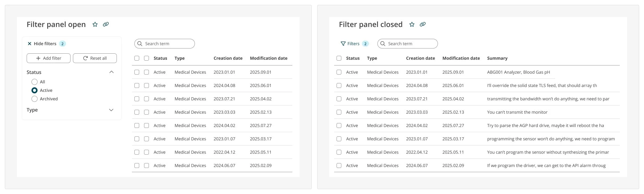The width and height of the screenshot is (644, 194).
Task: Select the All status radio button
Action: pos(34,82)
